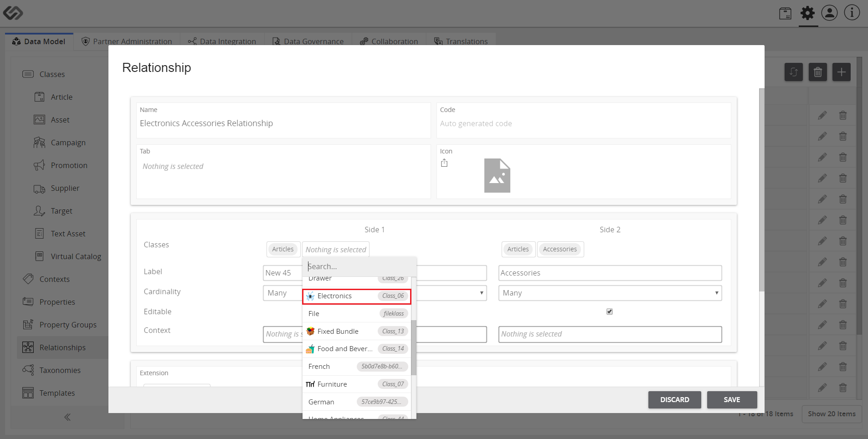Open the Side 2 Context selector
This screenshot has height=439, width=868.
(610, 334)
